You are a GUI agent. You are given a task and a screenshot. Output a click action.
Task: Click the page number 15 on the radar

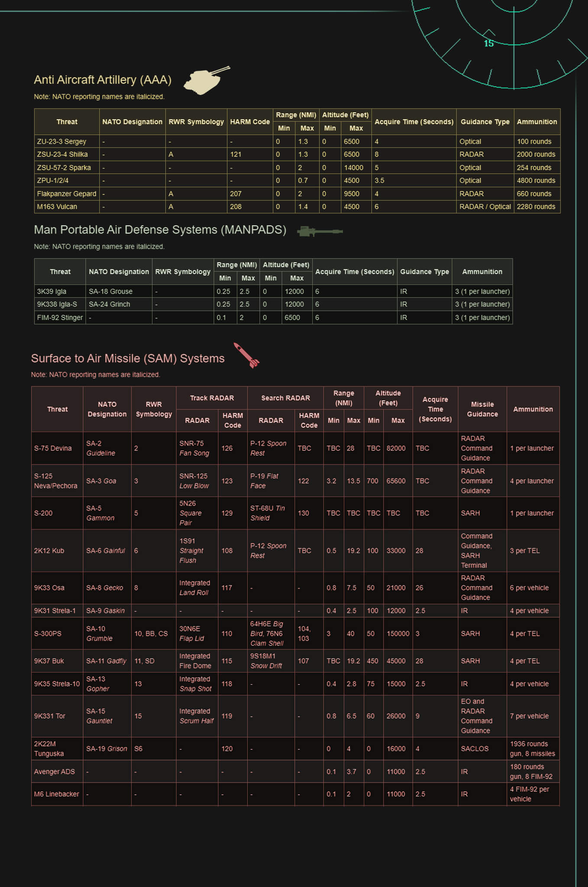tap(488, 43)
